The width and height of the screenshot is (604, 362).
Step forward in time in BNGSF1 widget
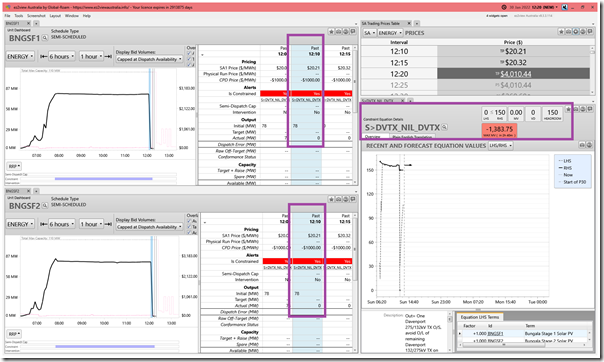(108, 56)
